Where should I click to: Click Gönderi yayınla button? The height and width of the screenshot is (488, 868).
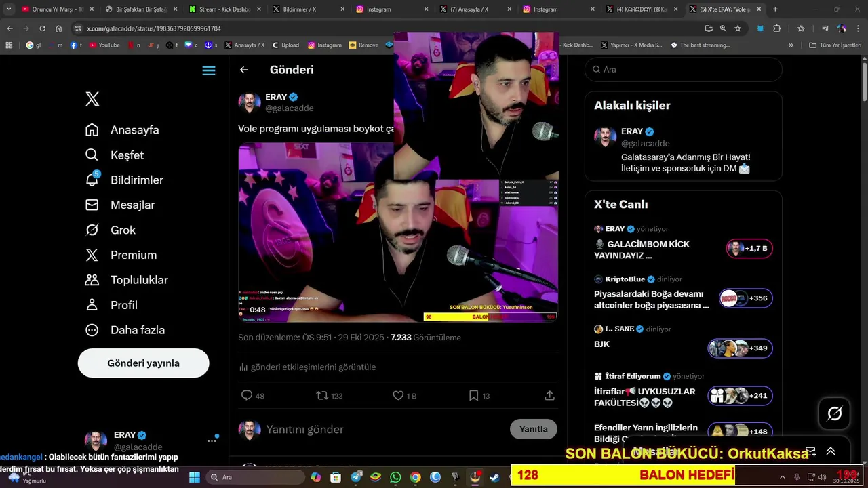[143, 363]
